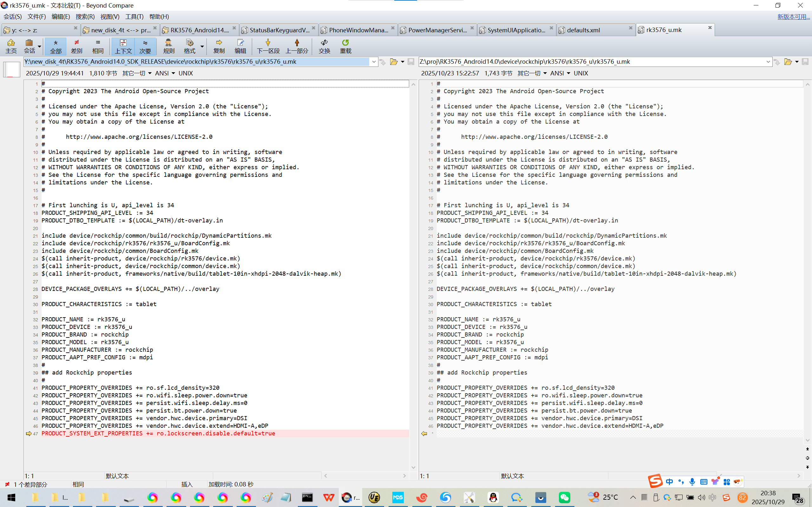Click the red diff line 47
Image resolution: width=812 pixels, height=507 pixels.
[x=158, y=433]
